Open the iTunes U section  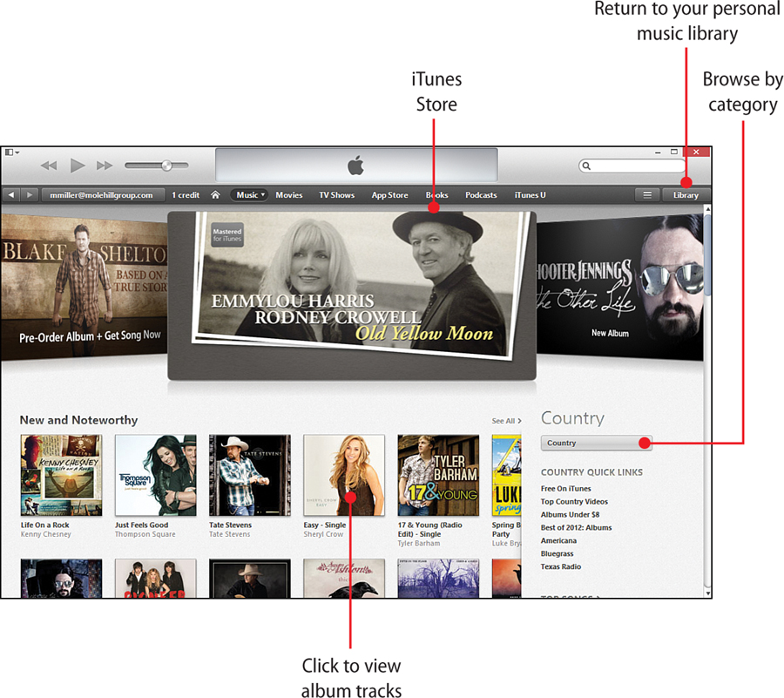(x=530, y=195)
